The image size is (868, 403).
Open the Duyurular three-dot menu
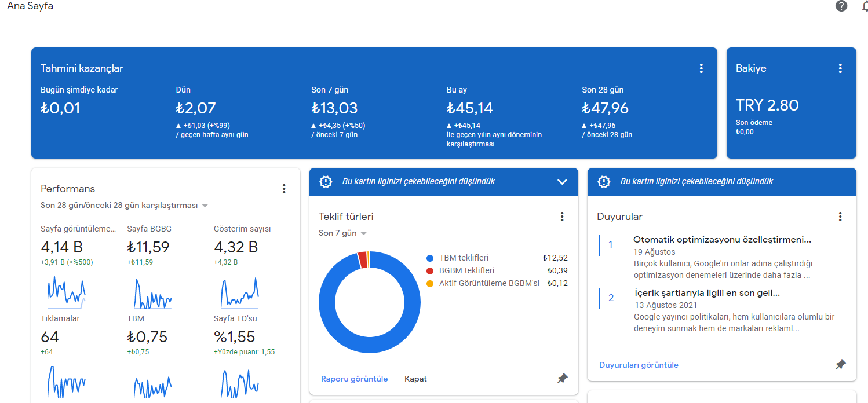tap(840, 217)
